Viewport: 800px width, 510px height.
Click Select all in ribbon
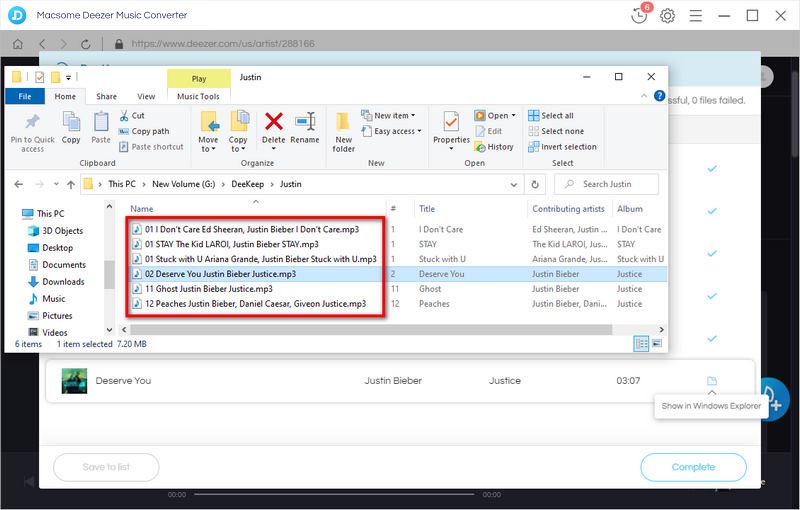pyautogui.click(x=551, y=116)
